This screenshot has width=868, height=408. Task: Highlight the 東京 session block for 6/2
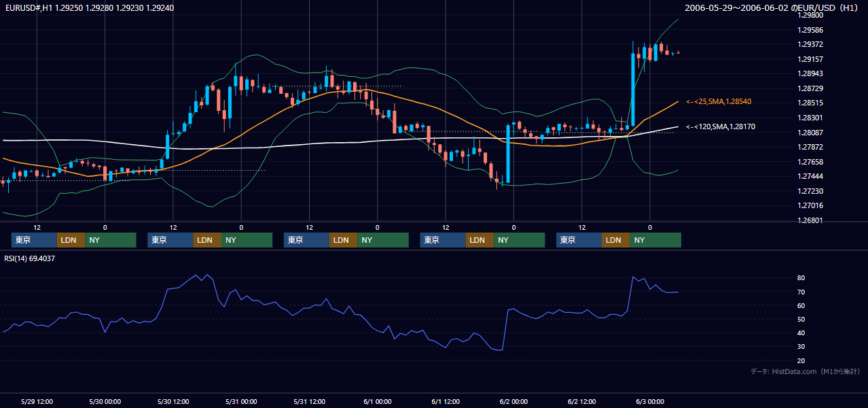(x=579, y=240)
